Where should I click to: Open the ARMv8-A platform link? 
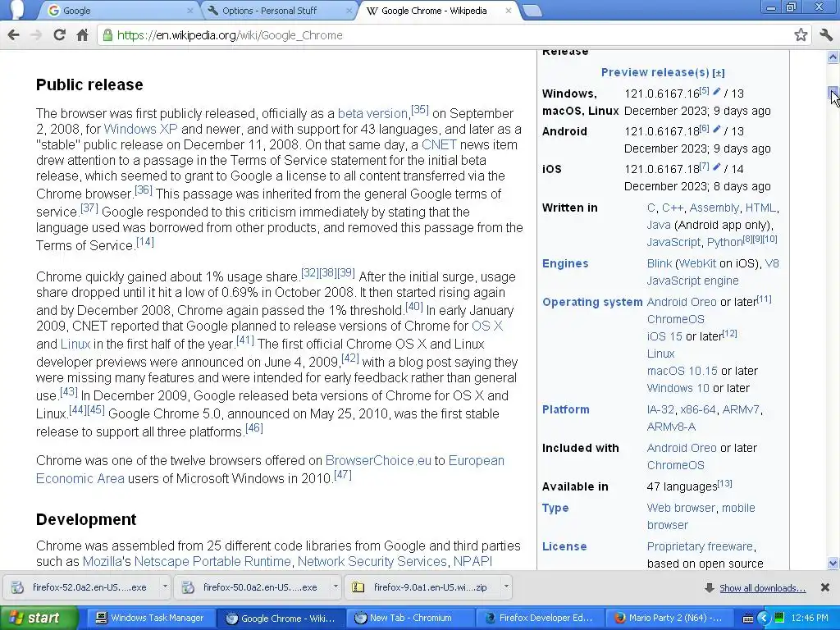pos(671,427)
